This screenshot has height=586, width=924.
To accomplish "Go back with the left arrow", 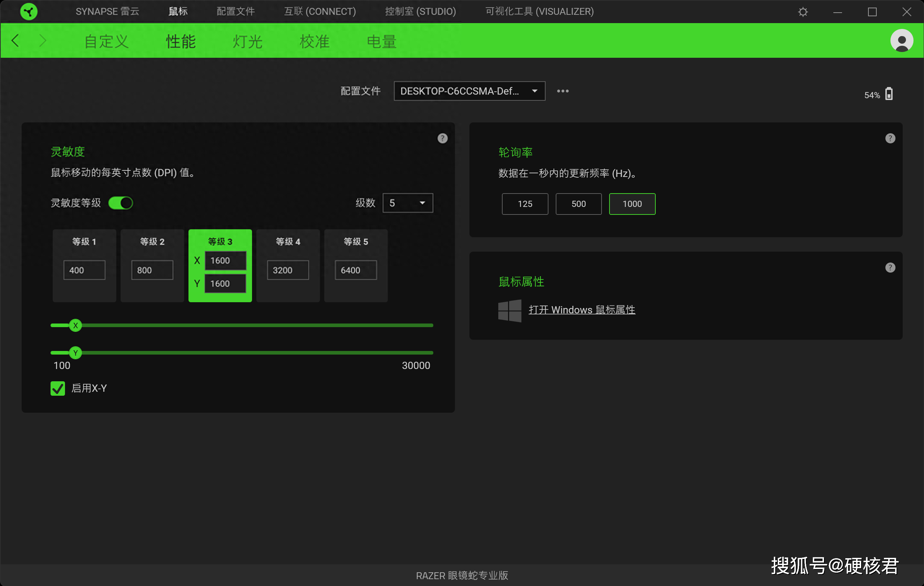I will [16, 41].
